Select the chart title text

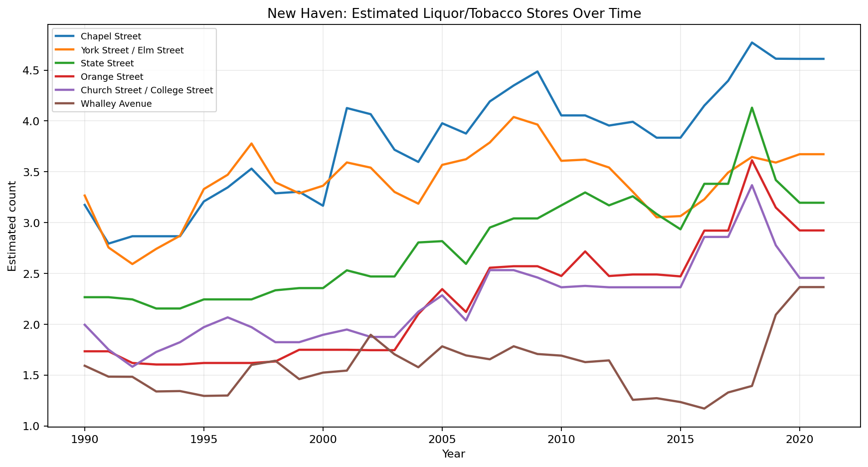(x=454, y=13)
